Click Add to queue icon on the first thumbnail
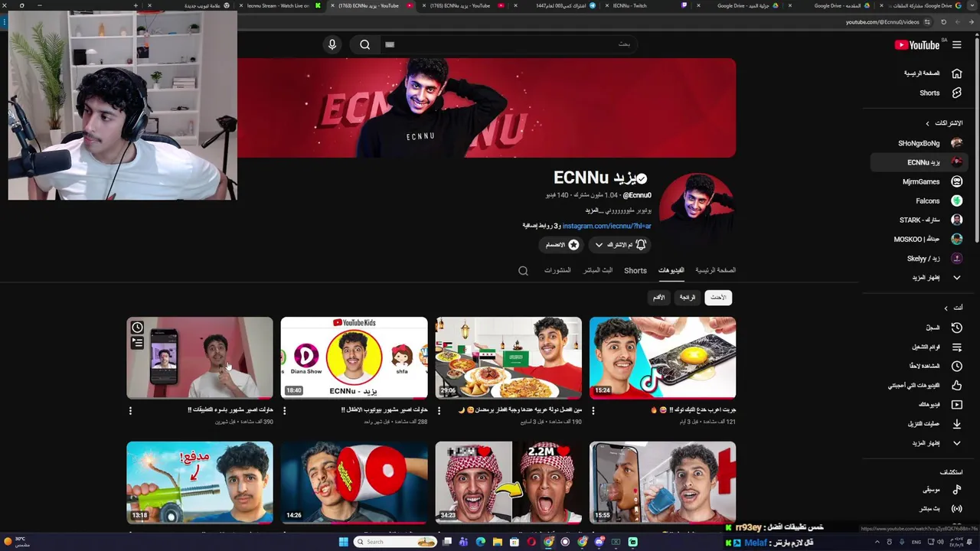 coord(137,344)
